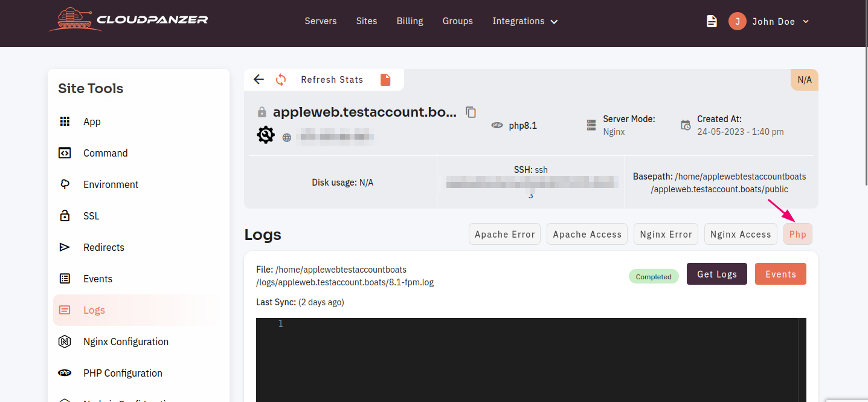Switch to Apache Access logs
The width and height of the screenshot is (868, 402).
click(x=587, y=234)
